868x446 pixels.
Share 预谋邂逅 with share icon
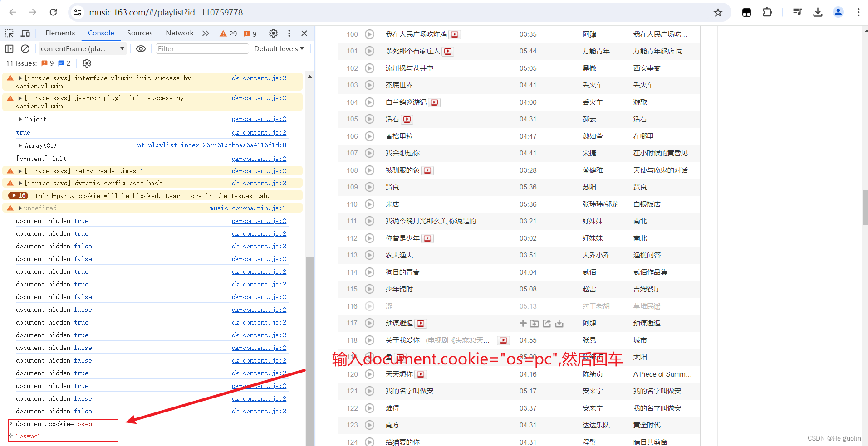tap(547, 323)
